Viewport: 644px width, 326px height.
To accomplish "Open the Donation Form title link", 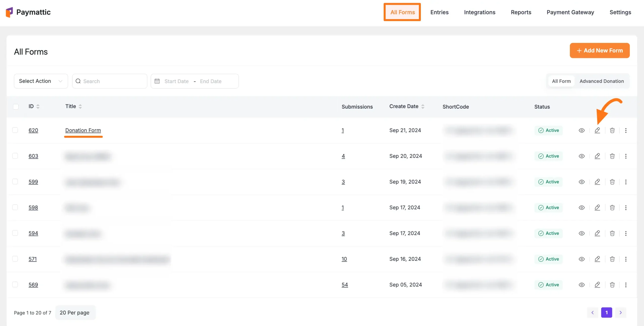I will [x=83, y=130].
